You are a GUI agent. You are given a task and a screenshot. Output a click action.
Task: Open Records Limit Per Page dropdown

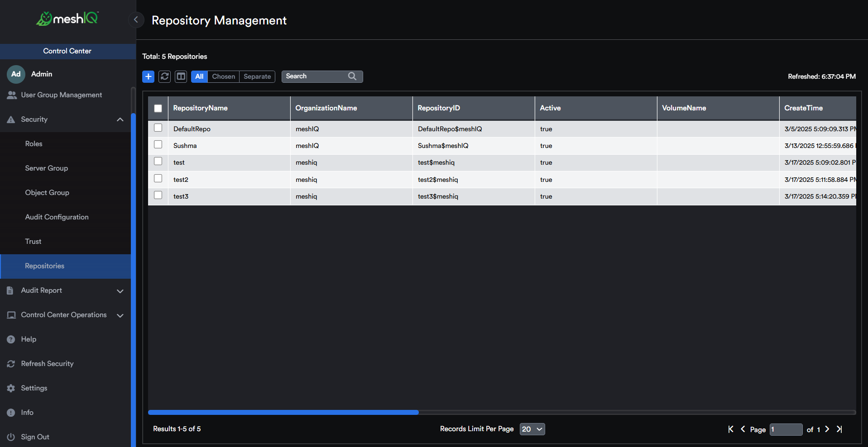click(532, 429)
